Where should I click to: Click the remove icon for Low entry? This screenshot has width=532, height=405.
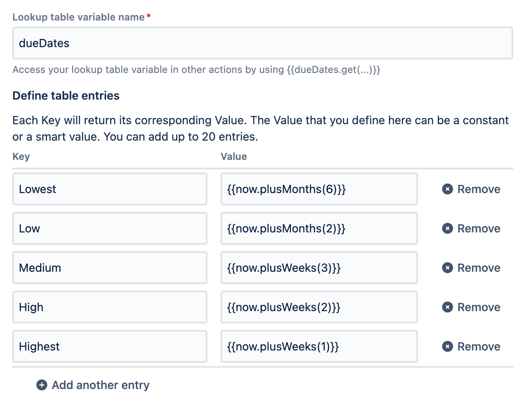[448, 228]
